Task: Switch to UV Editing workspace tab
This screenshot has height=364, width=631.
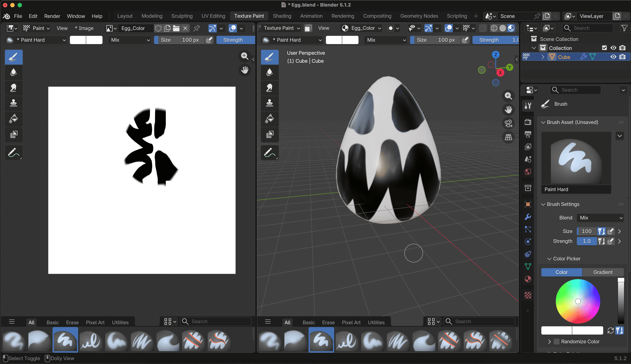Action: (x=213, y=16)
